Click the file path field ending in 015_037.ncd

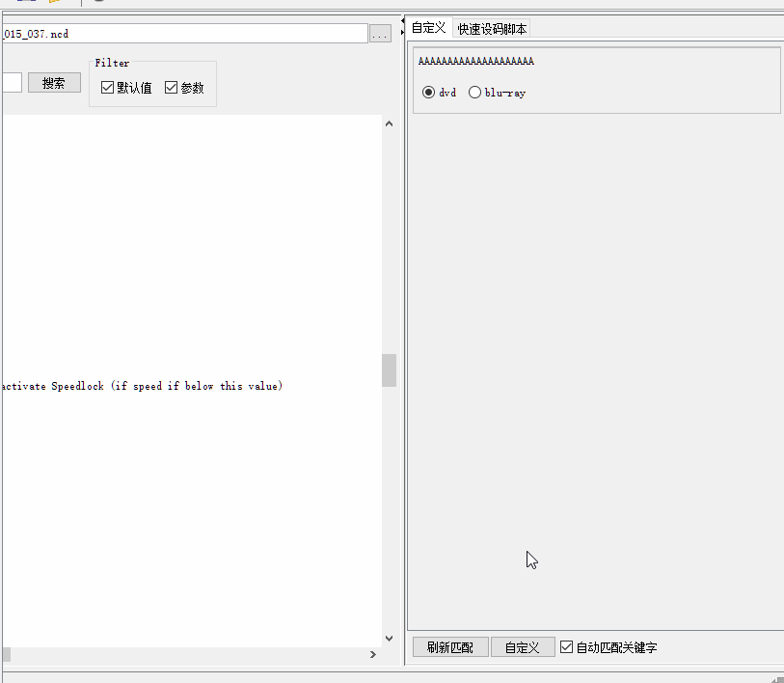click(185, 34)
